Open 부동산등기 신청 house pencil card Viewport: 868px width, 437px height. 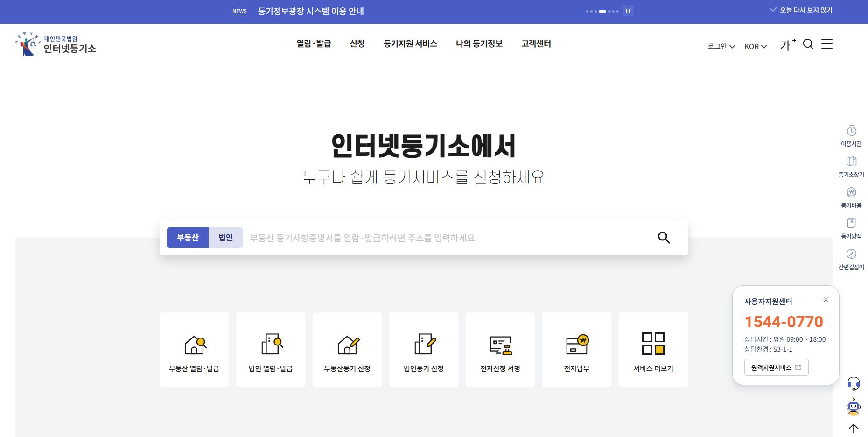(347, 350)
